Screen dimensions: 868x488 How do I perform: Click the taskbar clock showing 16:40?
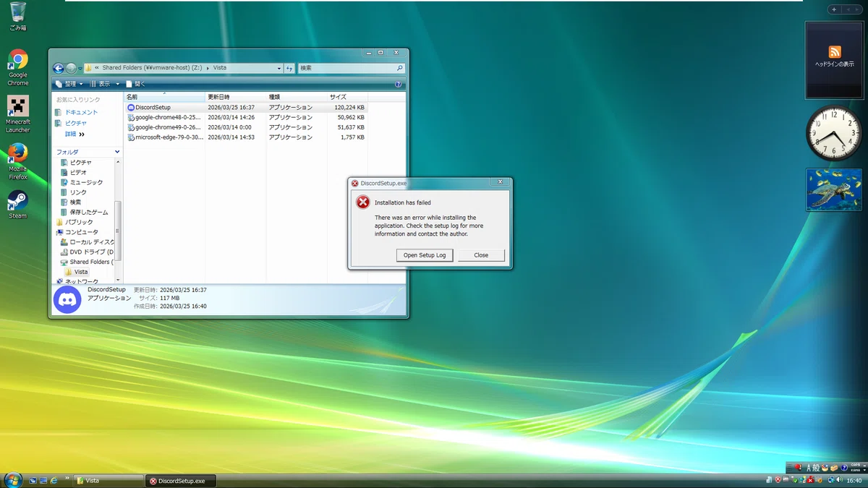[854, 481]
